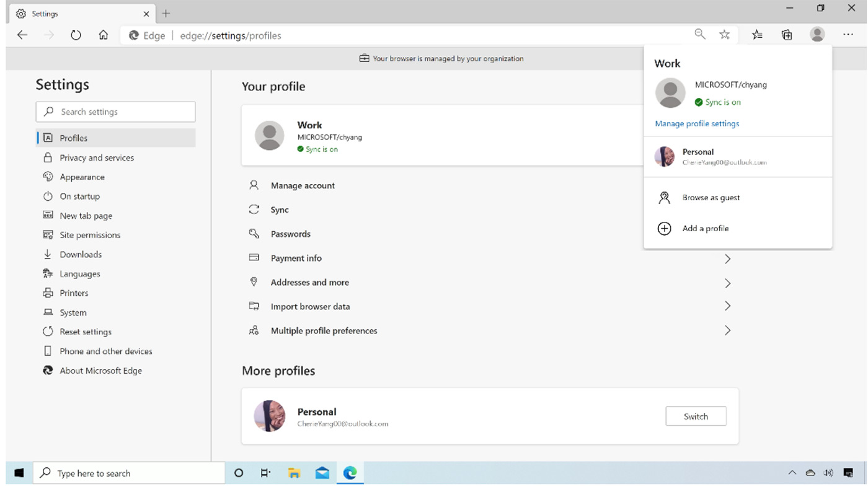
Task: Click the Cortana circle icon
Action: [239, 474]
